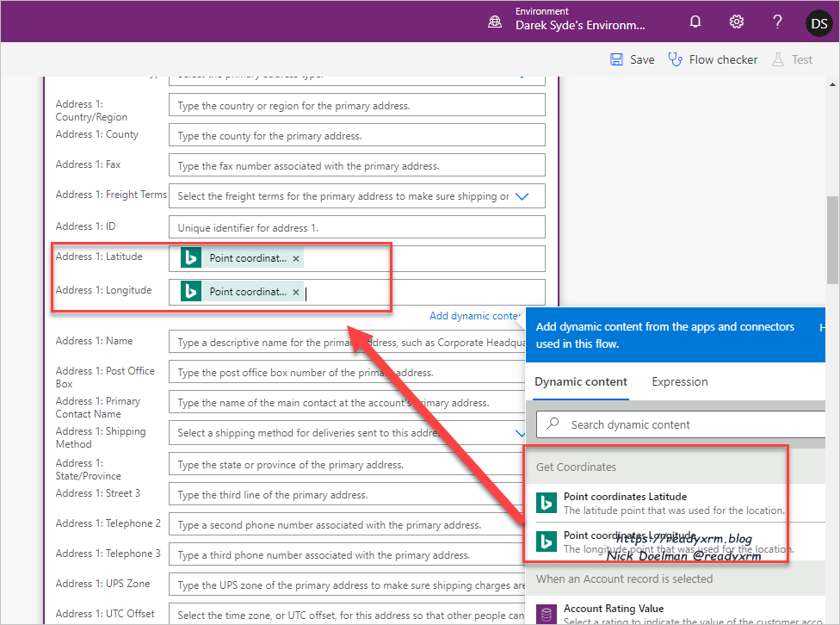
Task: Run the Flow checker
Action: pyautogui.click(x=713, y=59)
